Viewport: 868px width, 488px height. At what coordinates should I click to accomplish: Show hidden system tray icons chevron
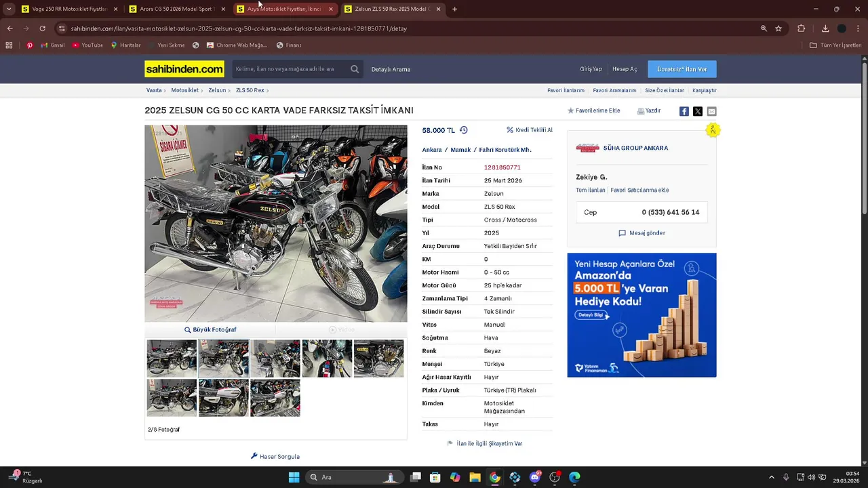[x=771, y=477]
